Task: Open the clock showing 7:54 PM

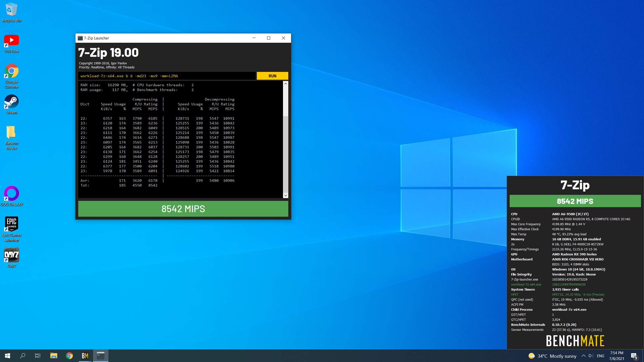Action: (617, 356)
